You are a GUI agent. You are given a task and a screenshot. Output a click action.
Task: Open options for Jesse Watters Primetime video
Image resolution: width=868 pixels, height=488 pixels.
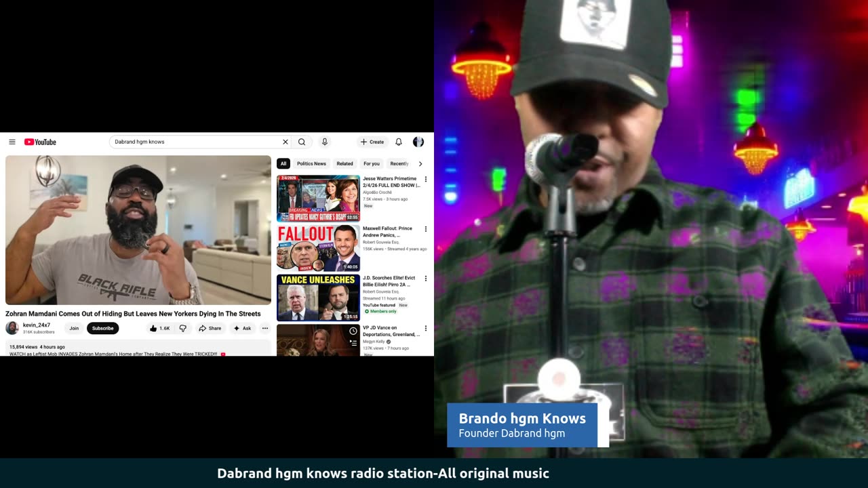click(426, 180)
